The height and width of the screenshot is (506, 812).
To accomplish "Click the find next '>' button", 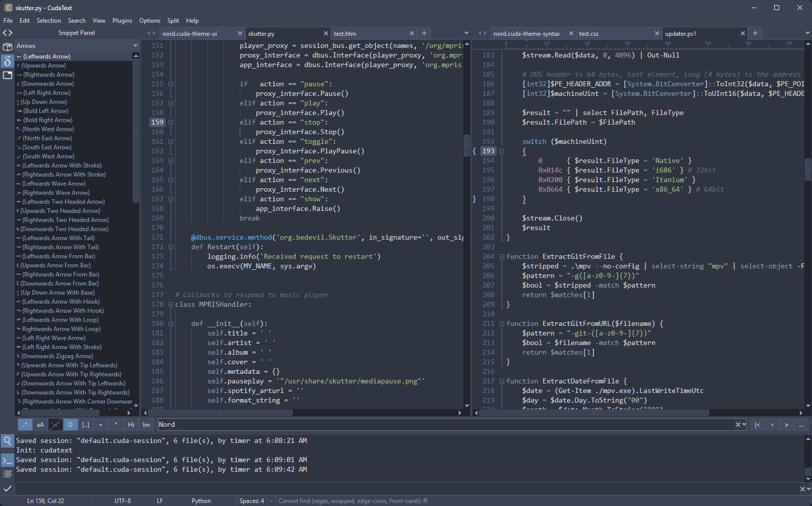I will tap(786, 425).
